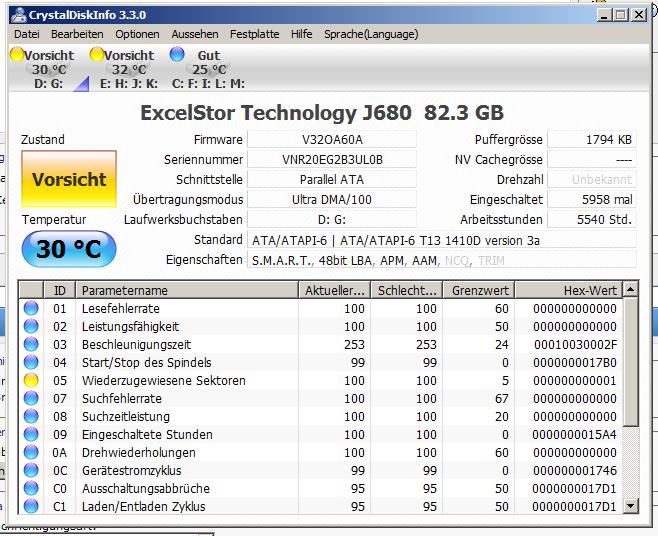
Task: Click the Firmware field V32OA60A
Action: click(x=332, y=139)
